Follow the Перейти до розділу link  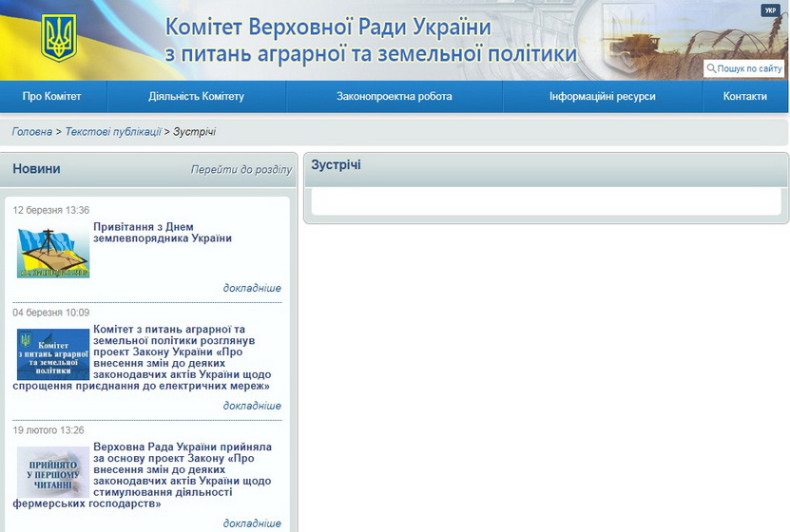click(241, 170)
